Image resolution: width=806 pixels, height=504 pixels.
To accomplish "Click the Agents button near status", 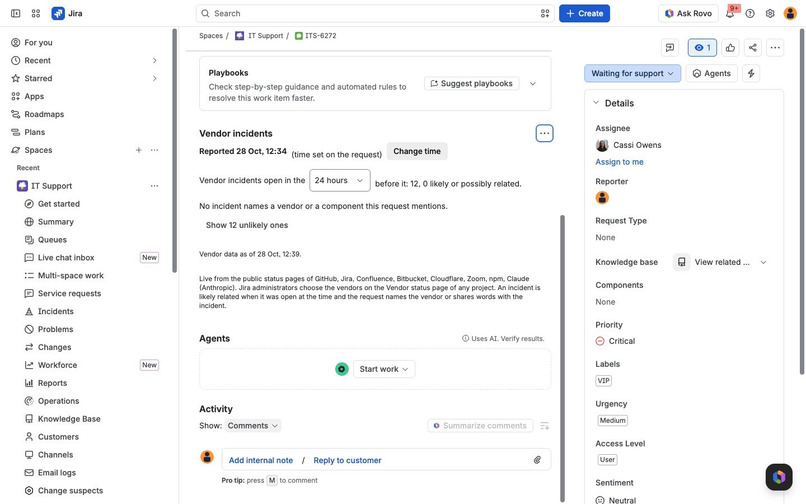I will point(711,74).
